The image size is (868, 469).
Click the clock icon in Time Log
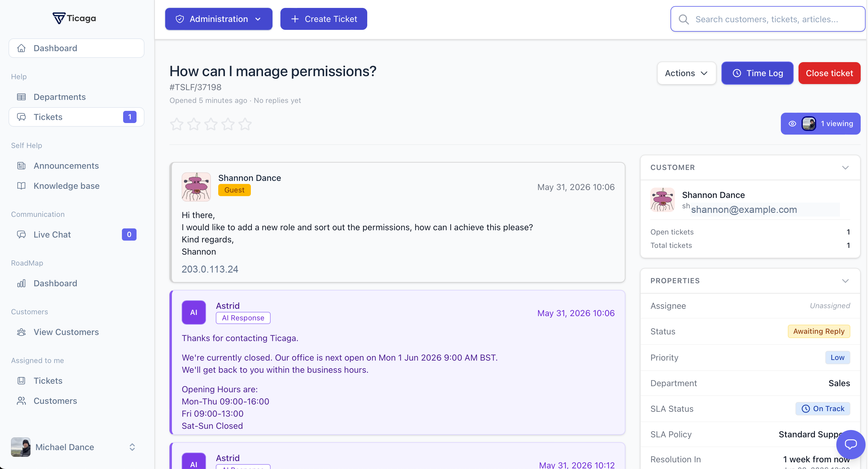point(737,73)
